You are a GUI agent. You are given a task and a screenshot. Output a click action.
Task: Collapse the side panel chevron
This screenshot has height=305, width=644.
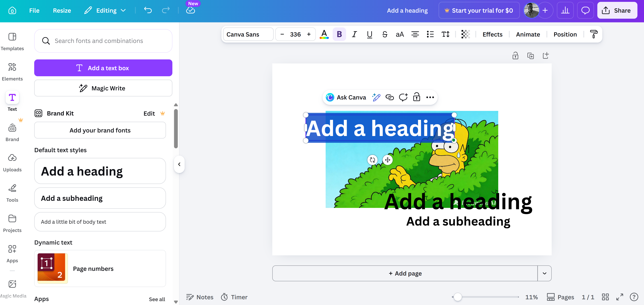click(179, 164)
